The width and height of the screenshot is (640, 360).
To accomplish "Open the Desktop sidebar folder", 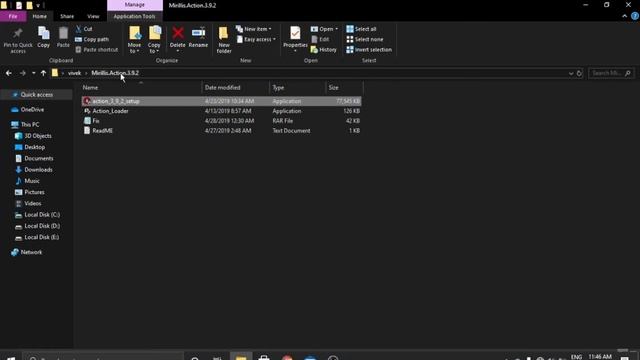I will [x=34, y=147].
